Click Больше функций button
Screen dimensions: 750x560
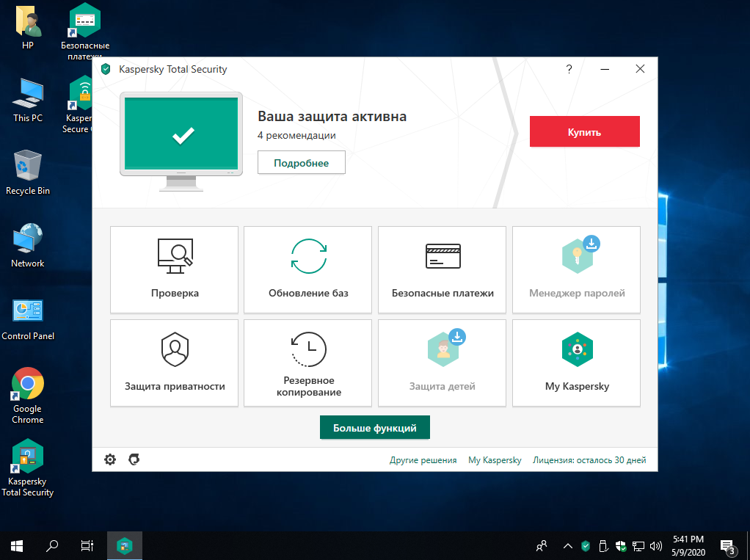click(374, 428)
